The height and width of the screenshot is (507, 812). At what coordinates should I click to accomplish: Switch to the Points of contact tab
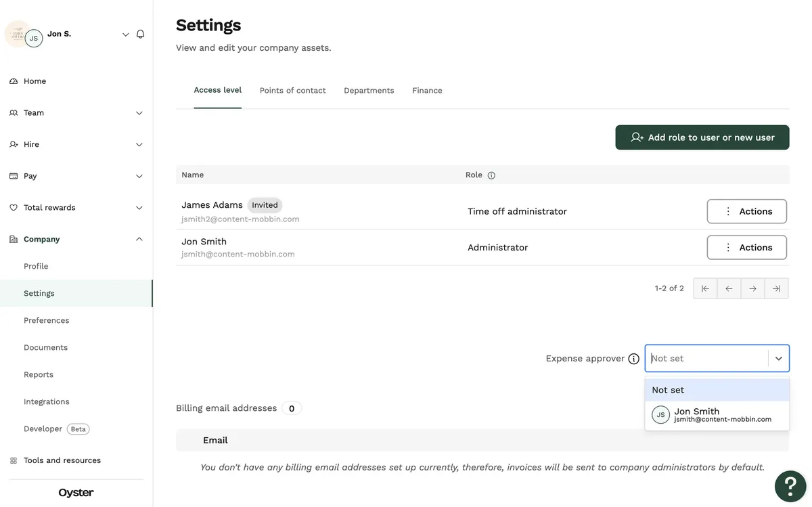click(293, 91)
